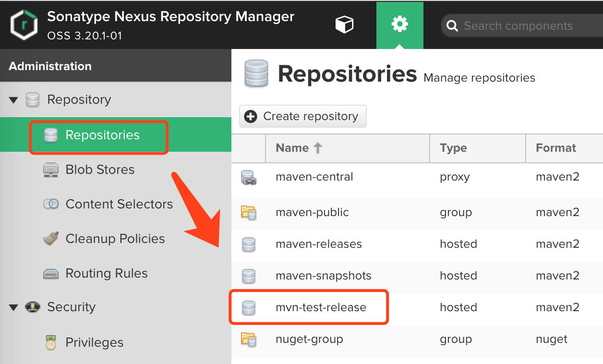Click the Repository database icon in sidebar
The width and height of the screenshot is (603, 364).
pyautogui.click(x=33, y=100)
